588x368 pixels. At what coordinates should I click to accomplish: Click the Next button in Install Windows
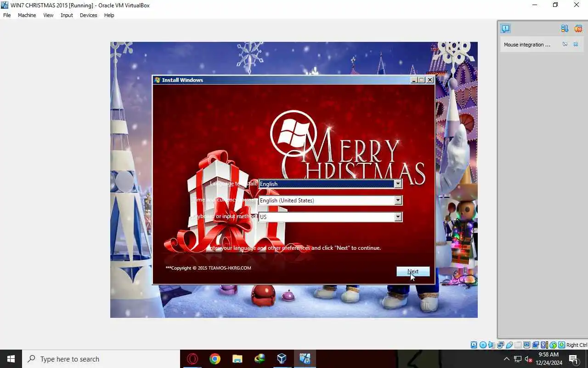pos(413,271)
